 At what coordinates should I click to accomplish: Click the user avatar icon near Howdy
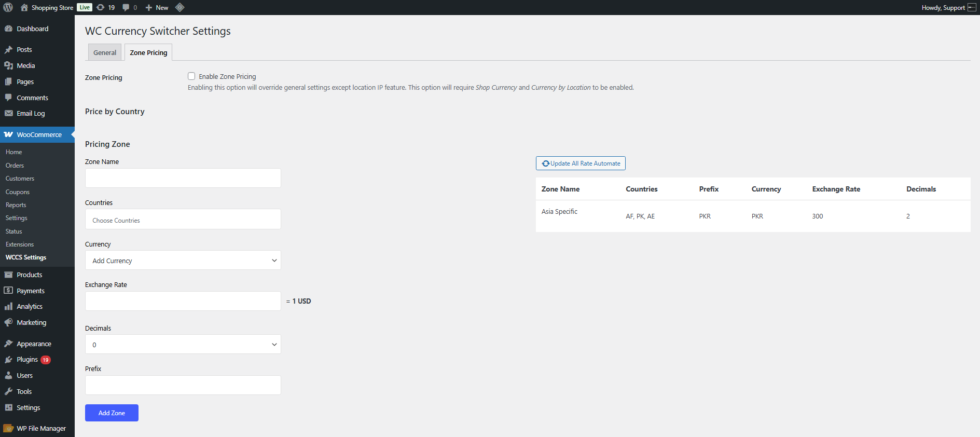click(972, 7)
